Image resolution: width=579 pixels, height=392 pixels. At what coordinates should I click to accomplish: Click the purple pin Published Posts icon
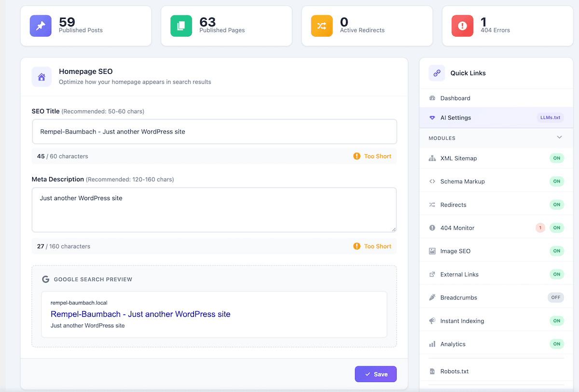click(x=41, y=26)
